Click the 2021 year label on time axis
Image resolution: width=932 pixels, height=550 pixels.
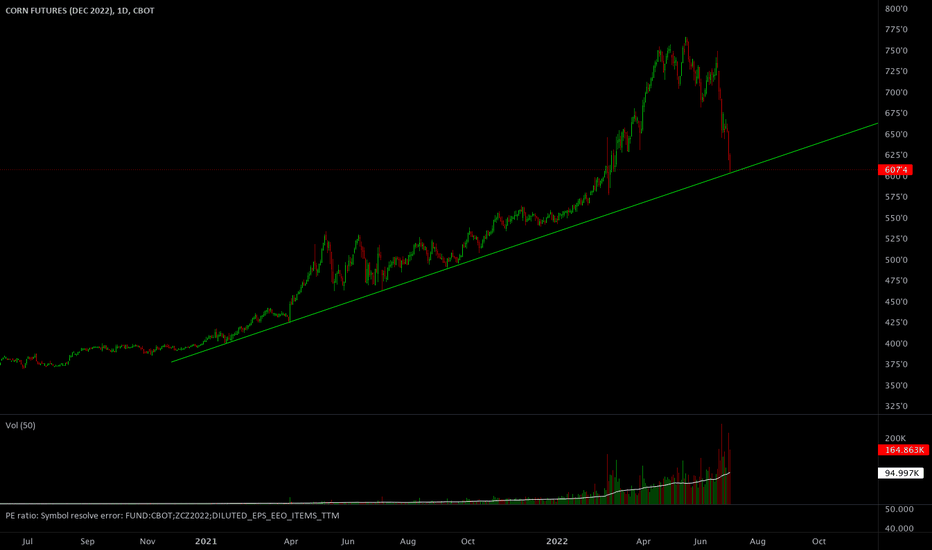(x=206, y=541)
